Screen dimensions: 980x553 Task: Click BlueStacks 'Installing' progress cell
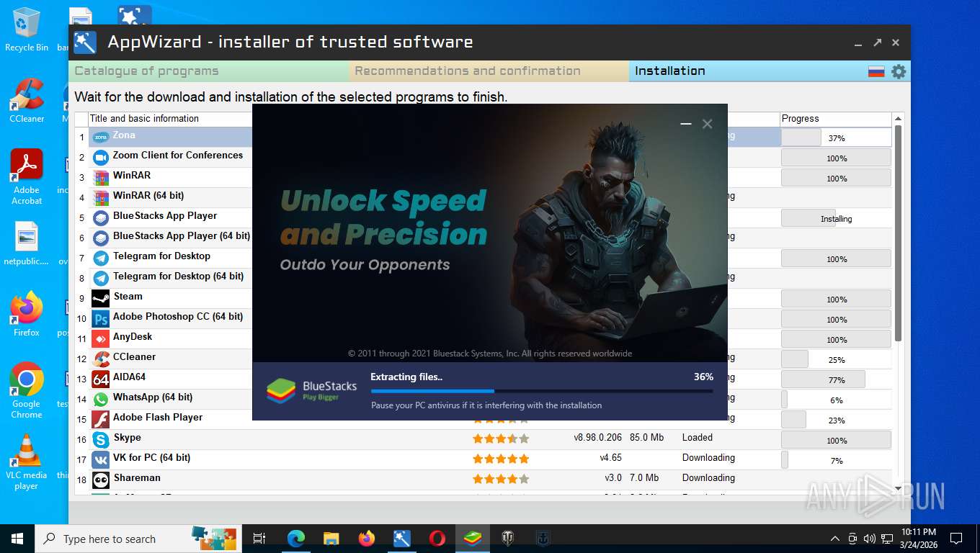pos(837,218)
